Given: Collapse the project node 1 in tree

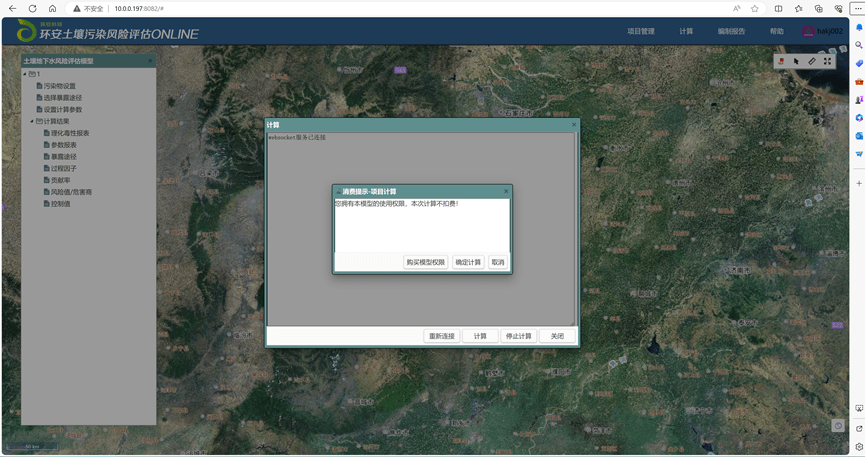Looking at the screenshot, I should pos(25,74).
